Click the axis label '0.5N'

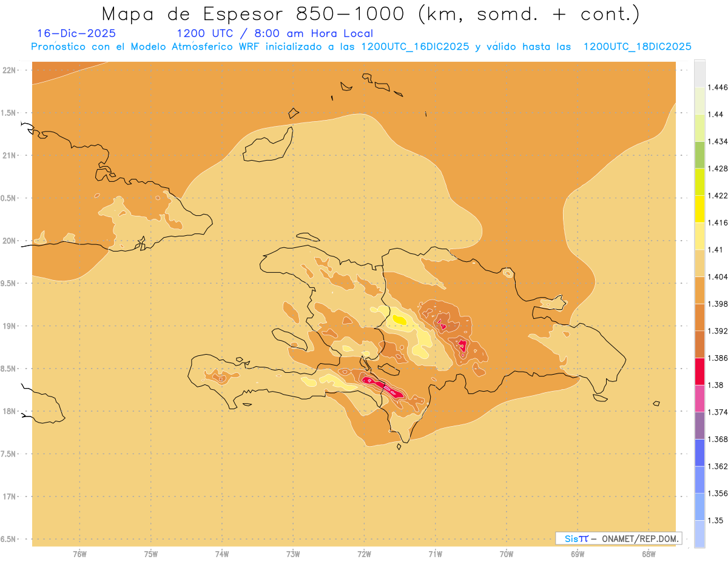(9, 198)
